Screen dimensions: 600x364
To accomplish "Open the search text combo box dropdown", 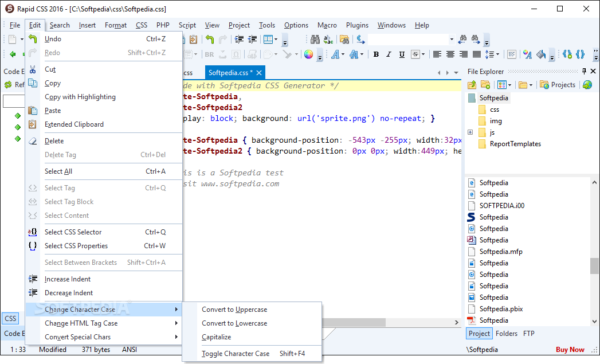I will pos(452,39).
